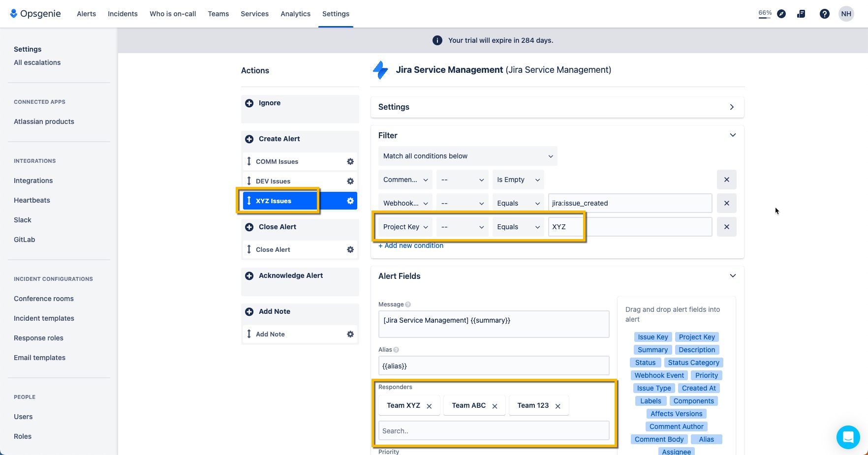Open the gear menu for the Close Alert rule
Image resolution: width=868 pixels, height=455 pixels.
coord(350,249)
